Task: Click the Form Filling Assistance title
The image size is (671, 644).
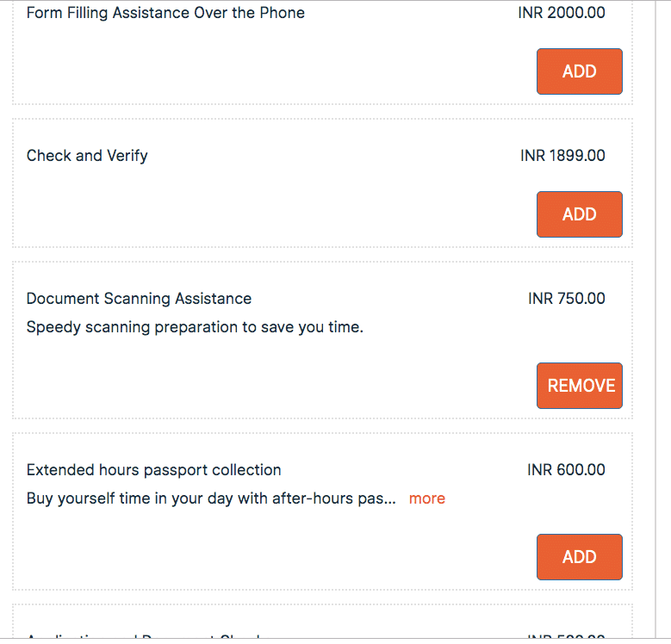Action: [x=165, y=13]
